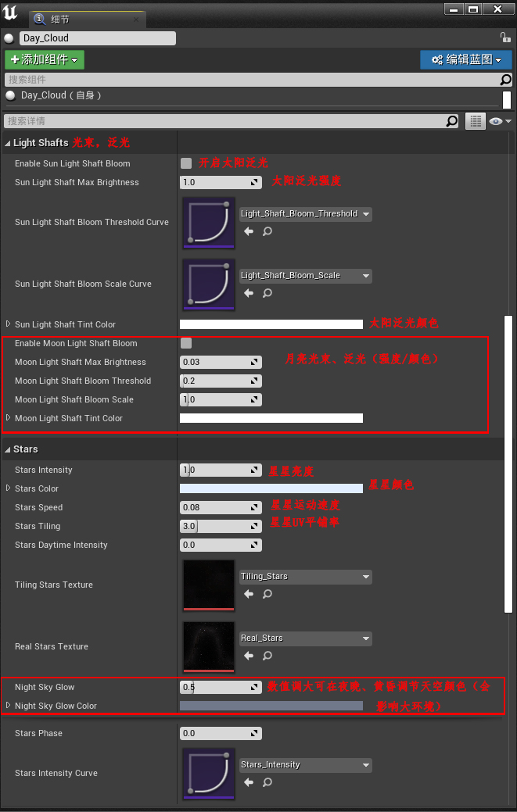Click the use-selected arrow under Light_Shaft_Bloom_Threshold
Screen dimensions: 517x812
pyautogui.click(x=249, y=232)
